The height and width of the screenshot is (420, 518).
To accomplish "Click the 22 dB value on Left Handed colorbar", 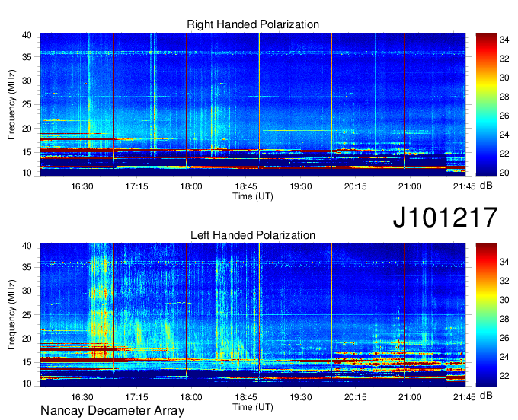I will click(x=504, y=376).
